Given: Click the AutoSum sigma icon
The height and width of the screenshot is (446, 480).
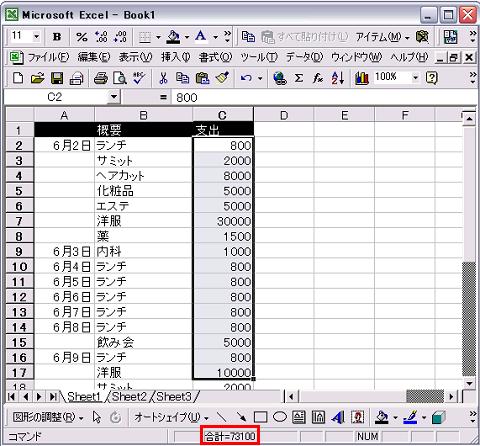Looking at the screenshot, I should pyautogui.click(x=299, y=78).
